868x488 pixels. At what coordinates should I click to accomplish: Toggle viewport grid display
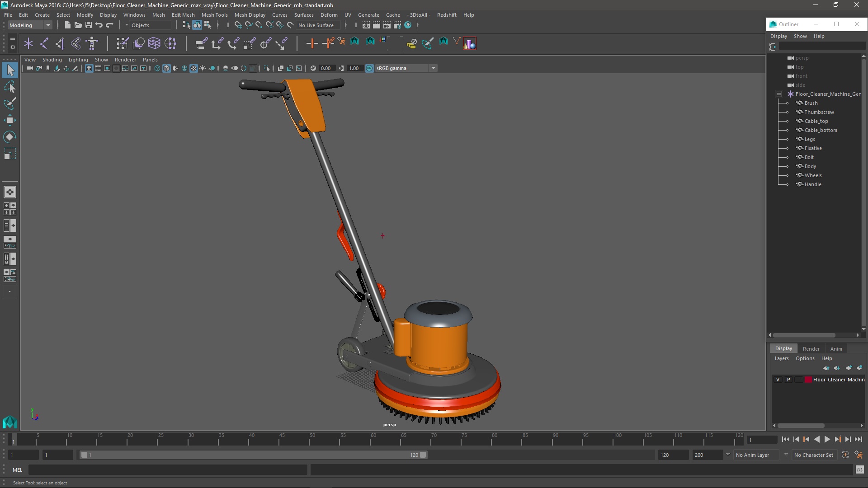point(89,68)
